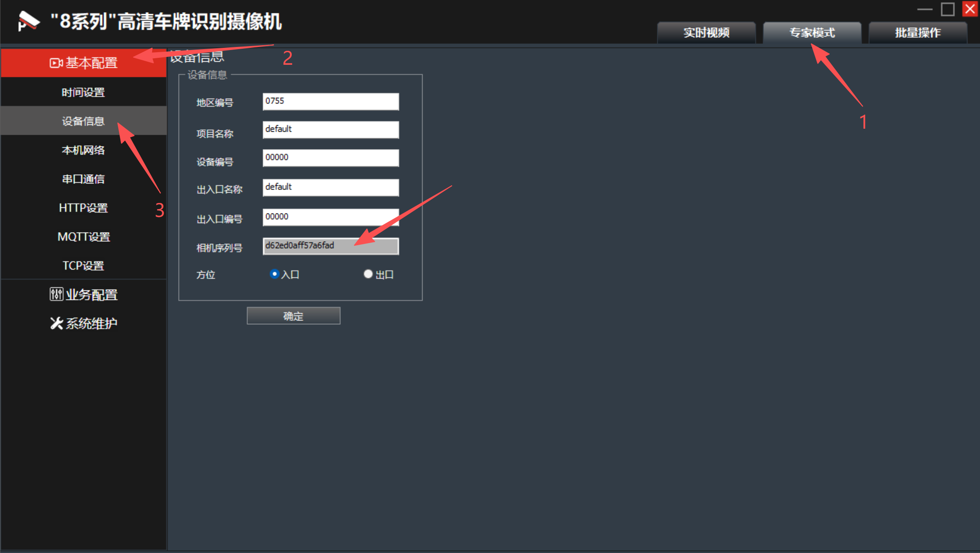Click the 出入口名称 label

coord(219,189)
